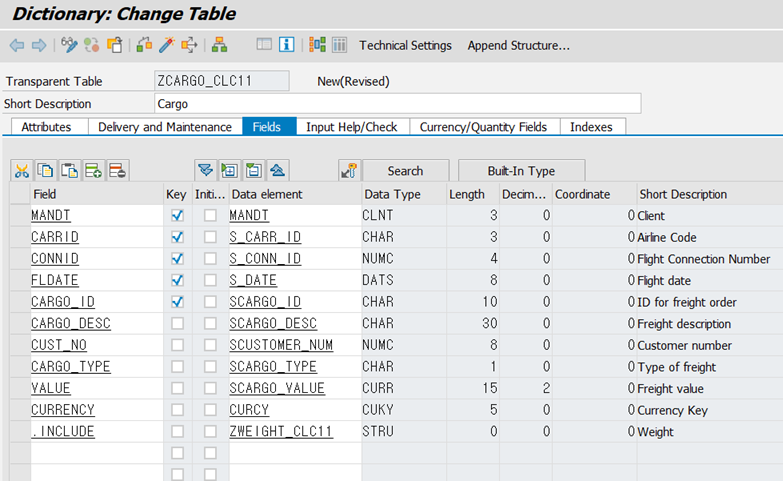783x481 pixels.
Task: Click the Forward arrow icon
Action: pos(39,45)
